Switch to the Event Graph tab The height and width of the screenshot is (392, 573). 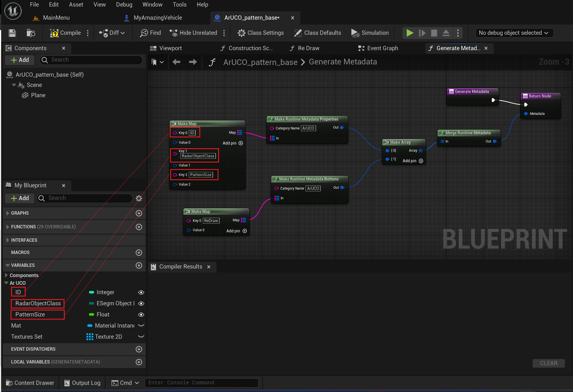point(378,48)
